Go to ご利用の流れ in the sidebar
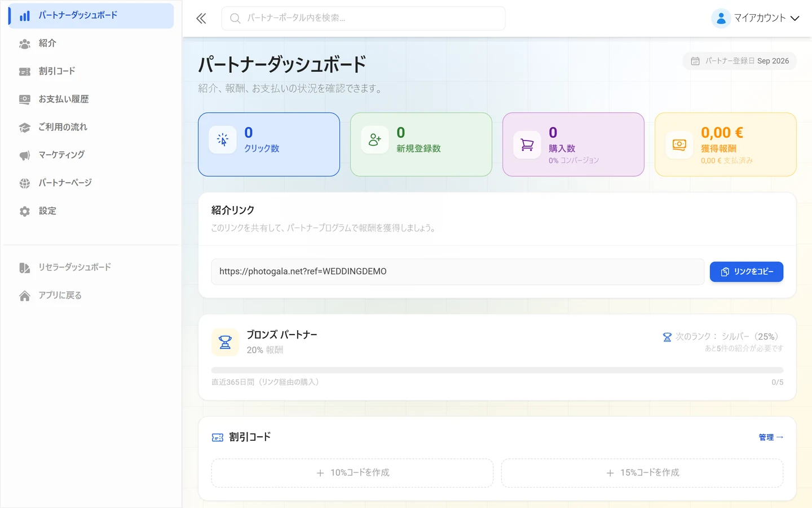The image size is (812, 508). tap(91, 128)
